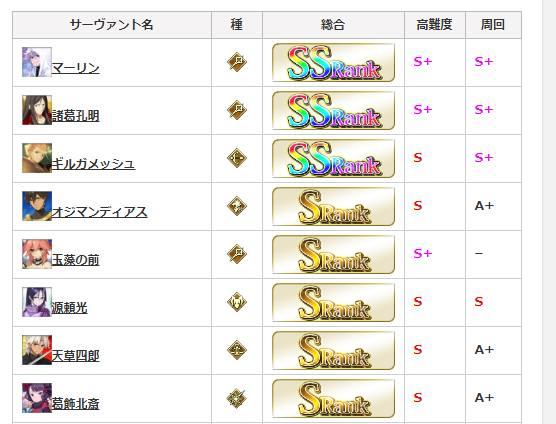Click 天草四郎's Ruler class icon
Image resolution: width=556 pixels, height=424 pixels.
(x=237, y=350)
